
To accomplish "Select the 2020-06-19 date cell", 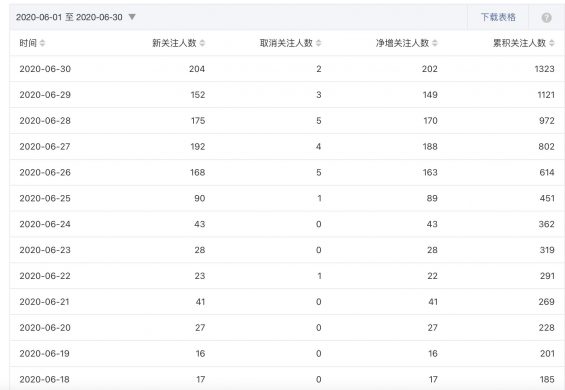I will click(44, 354).
